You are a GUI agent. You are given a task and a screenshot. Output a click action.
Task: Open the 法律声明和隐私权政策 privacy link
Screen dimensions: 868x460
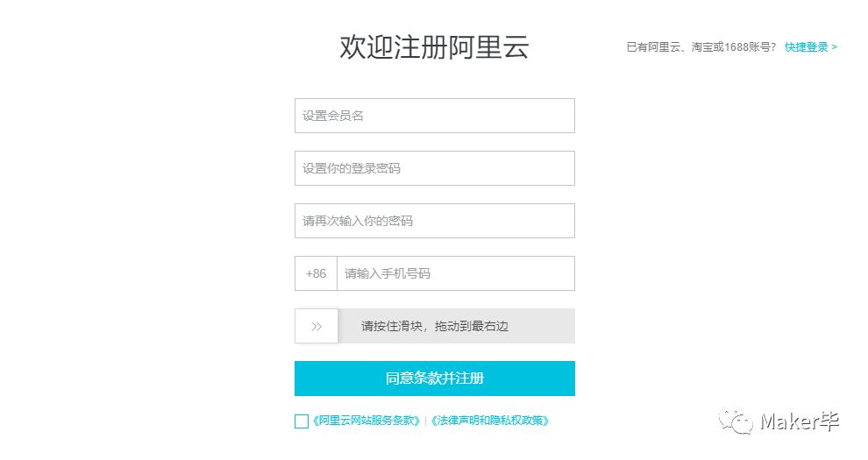pyautogui.click(x=490, y=421)
